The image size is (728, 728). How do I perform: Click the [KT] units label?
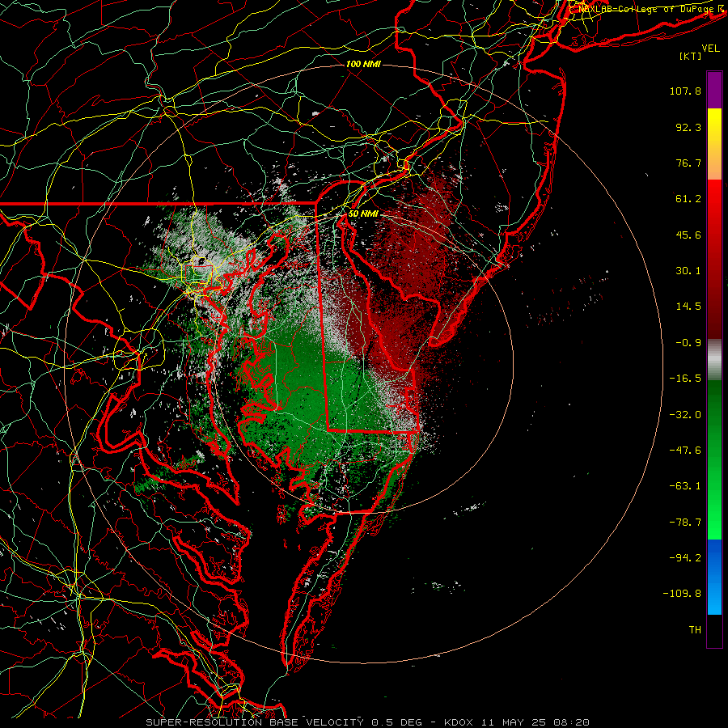pyautogui.click(x=691, y=56)
